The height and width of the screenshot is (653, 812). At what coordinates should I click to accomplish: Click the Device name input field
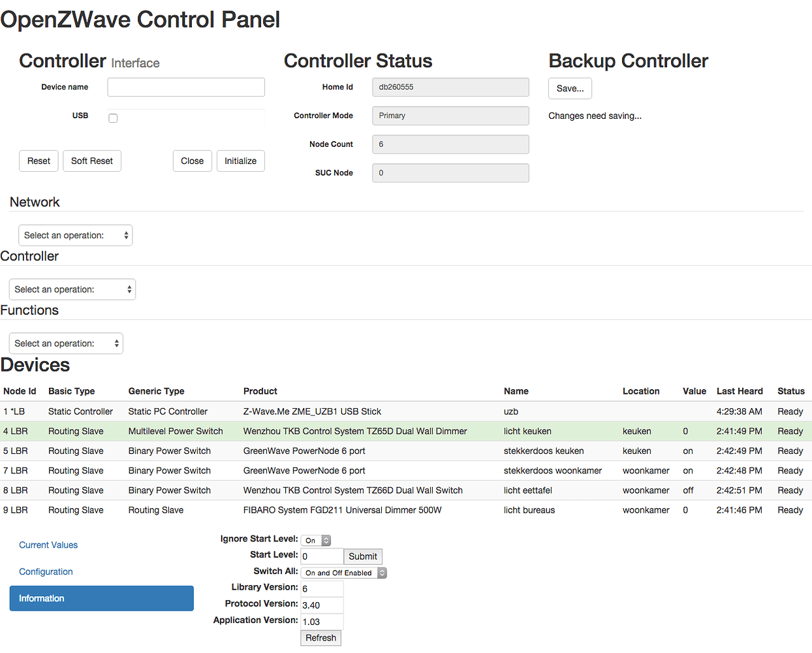(185, 87)
